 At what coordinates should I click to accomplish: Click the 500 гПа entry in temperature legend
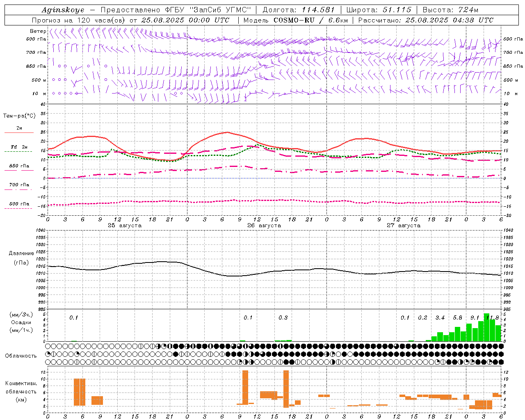pos(19,204)
